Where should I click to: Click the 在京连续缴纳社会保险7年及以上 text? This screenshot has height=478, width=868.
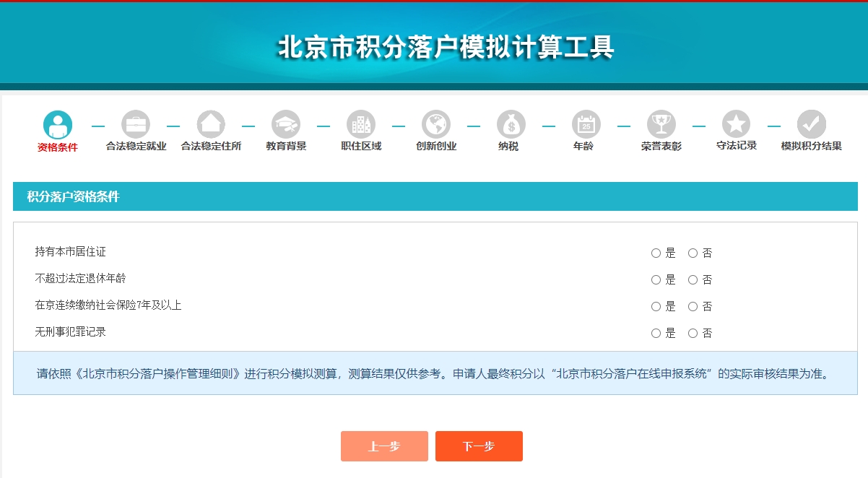(108, 305)
